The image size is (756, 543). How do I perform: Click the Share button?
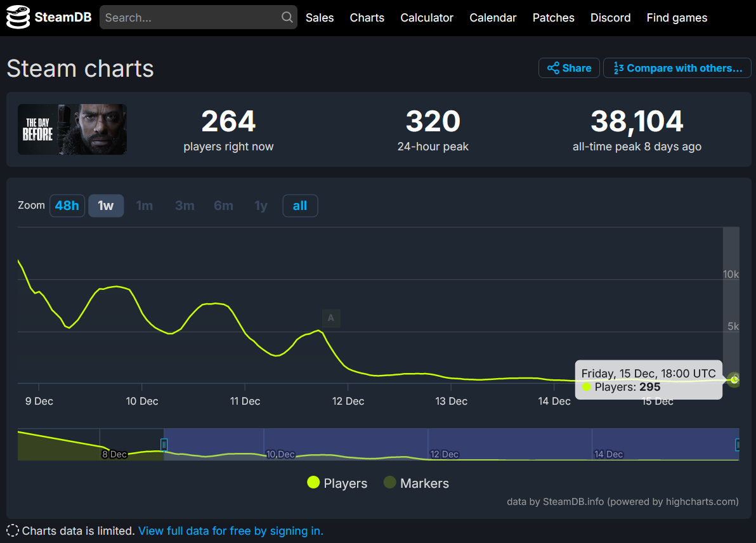click(569, 68)
